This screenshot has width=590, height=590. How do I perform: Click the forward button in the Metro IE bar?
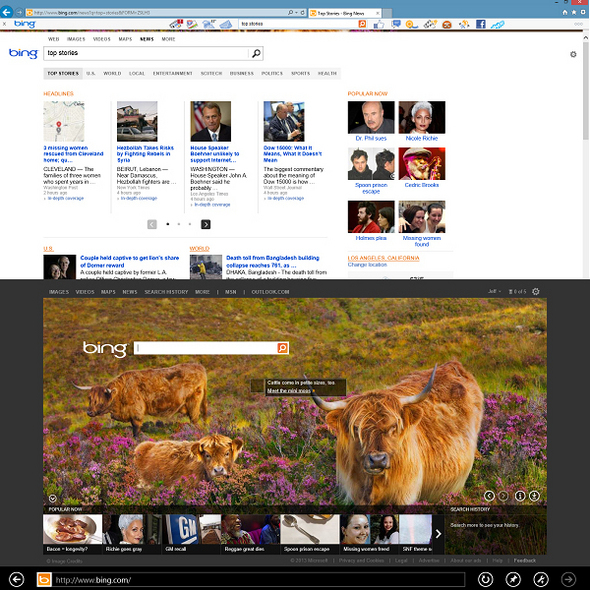point(569,579)
